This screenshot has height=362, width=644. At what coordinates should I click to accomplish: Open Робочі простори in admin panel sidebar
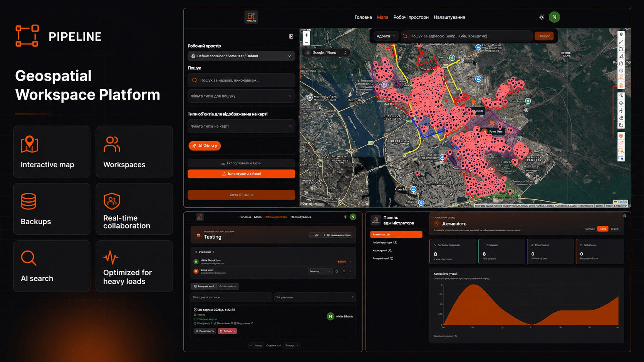(384, 243)
